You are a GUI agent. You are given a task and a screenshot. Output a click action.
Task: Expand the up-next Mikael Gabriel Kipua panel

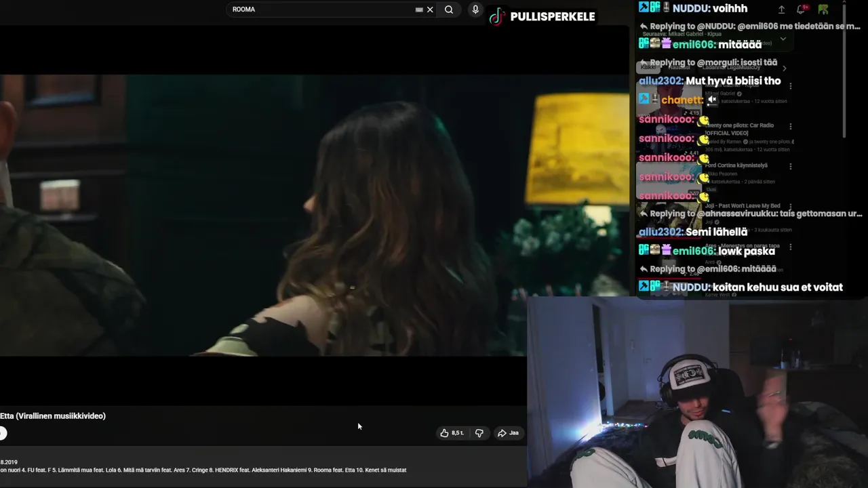click(783, 39)
